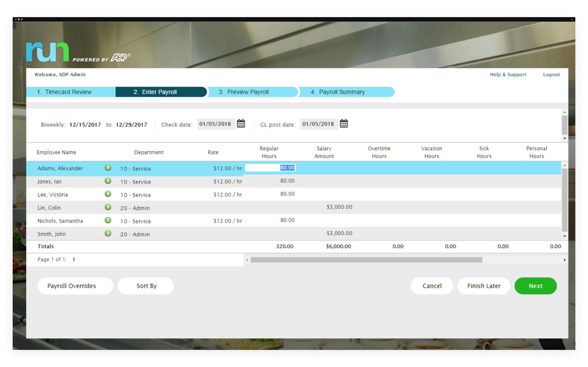The image size is (588, 367).
Task: Go to Preview Payroll step
Action: tap(252, 92)
